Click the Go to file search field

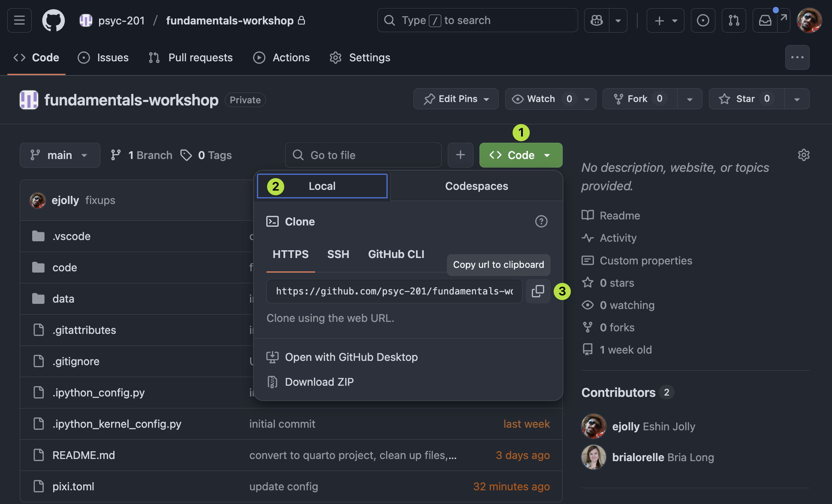click(363, 155)
